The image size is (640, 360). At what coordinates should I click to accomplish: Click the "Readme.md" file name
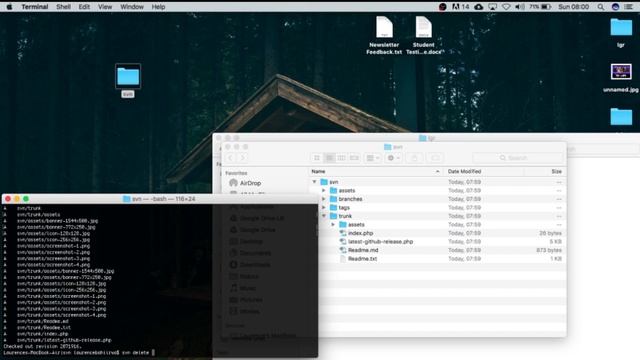(x=363, y=250)
